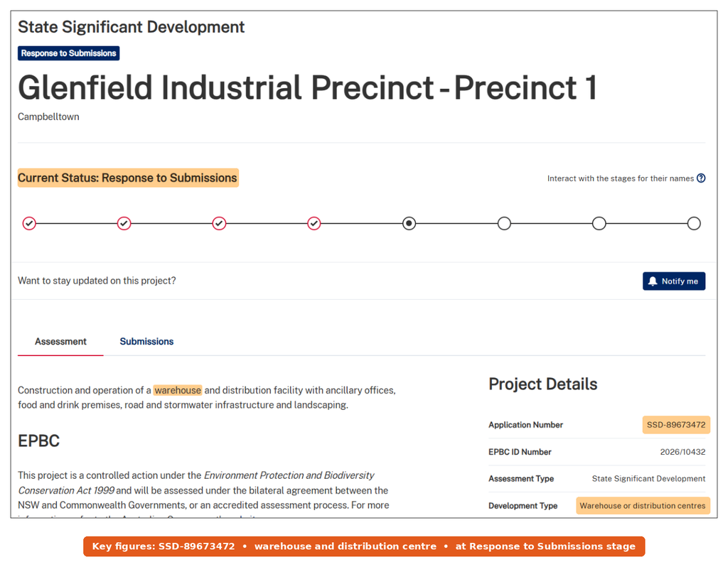Open the Assessment tab
The image size is (728, 567).
tap(60, 342)
